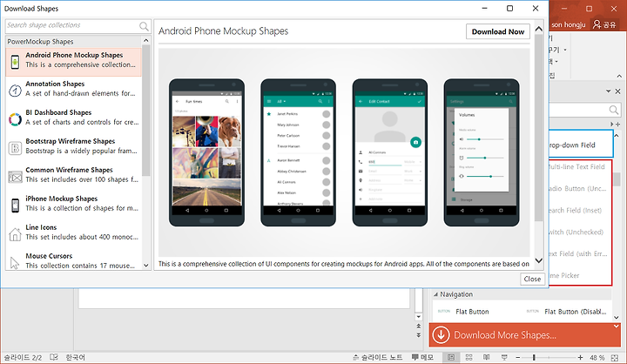Select the Android Phone Mockup Shapes icon
The width and height of the screenshot is (627, 364).
tap(15, 62)
